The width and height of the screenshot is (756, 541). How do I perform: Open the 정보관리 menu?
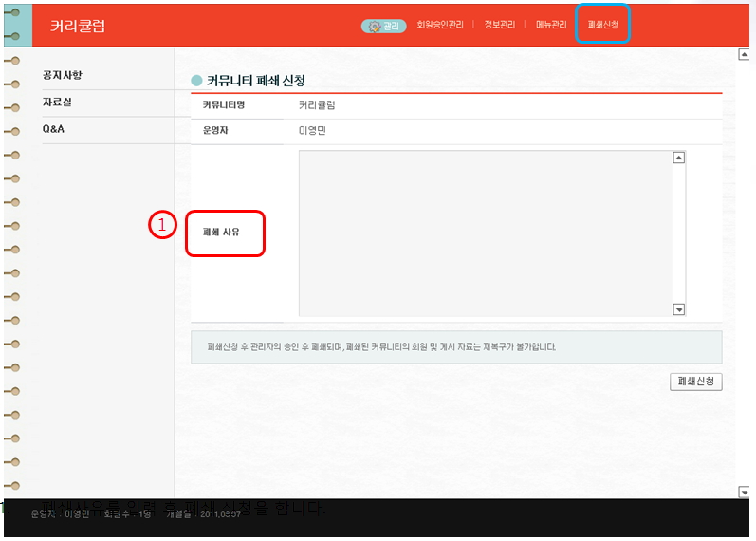click(499, 25)
